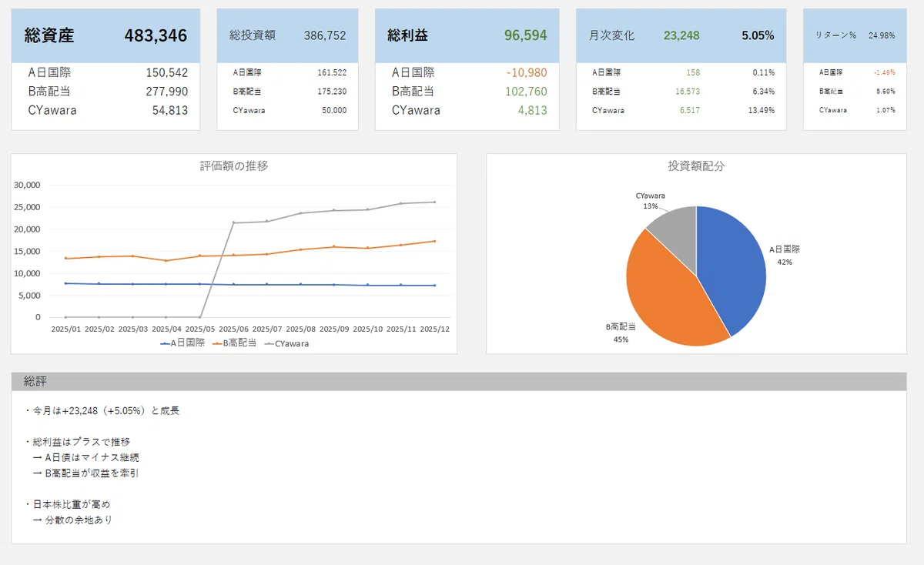Image resolution: width=924 pixels, height=565 pixels.
Task: Click the 5.05% value in 月次変化 header
Action: [758, 35]
